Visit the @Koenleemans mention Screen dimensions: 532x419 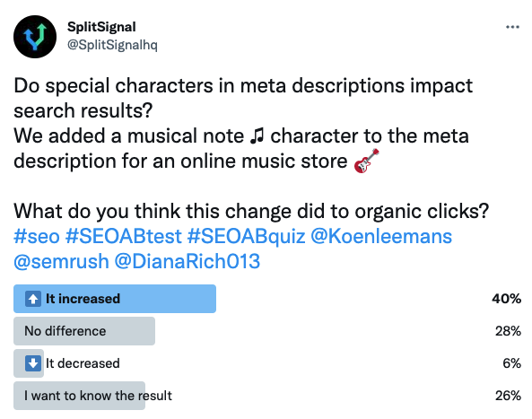[x=381, y=236]
